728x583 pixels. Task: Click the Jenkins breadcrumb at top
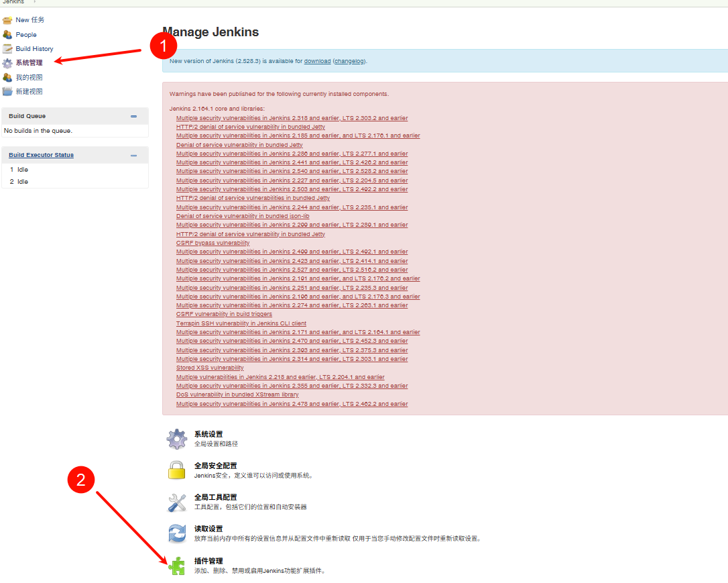pyautogui.click(x=13, y=2)
